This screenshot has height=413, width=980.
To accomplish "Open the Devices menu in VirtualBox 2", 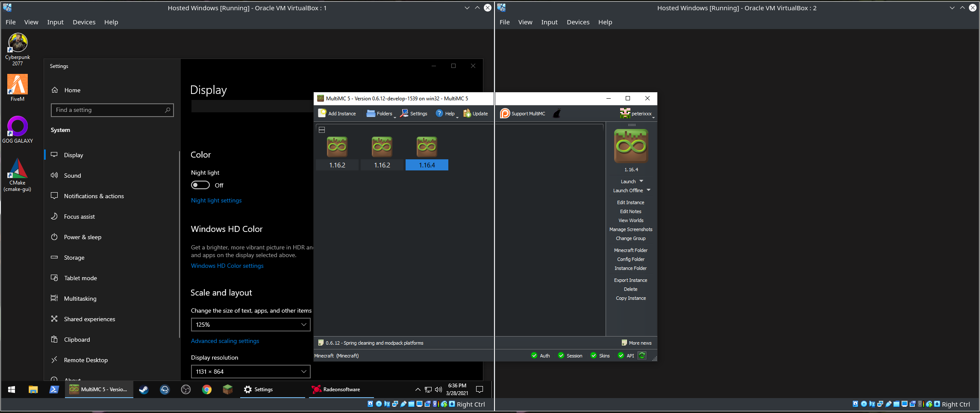I will pyautogui.click(x=578, y=22).
